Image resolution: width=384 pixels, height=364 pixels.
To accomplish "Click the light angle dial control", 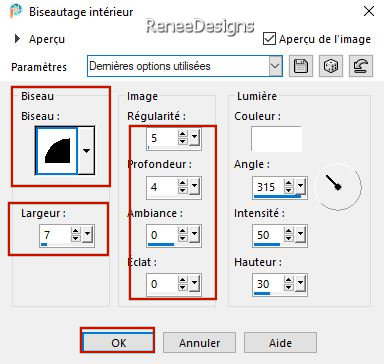I will click(x=338, y=186).
